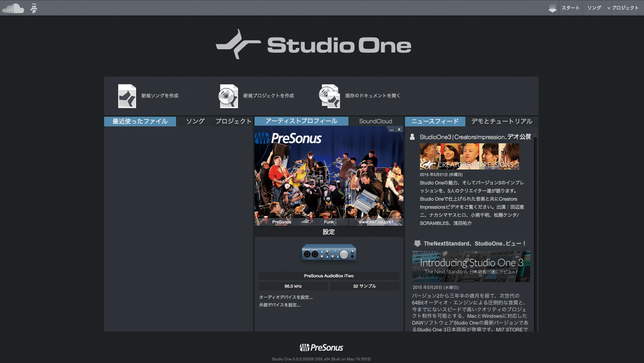Switch to the ソング page in top bar

(x=594, y=8)
